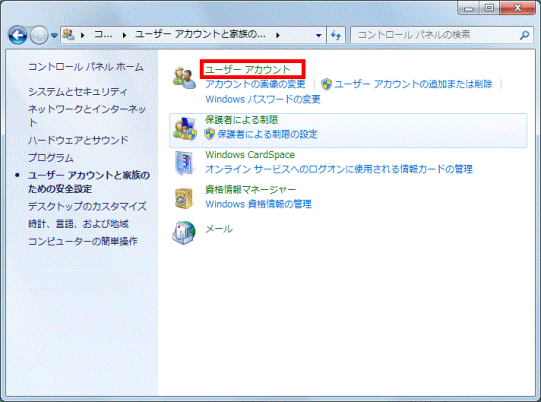Screen dimensions: 541x402
Task: Click アカウントの画像の変更 link
Action: point(255,84)
